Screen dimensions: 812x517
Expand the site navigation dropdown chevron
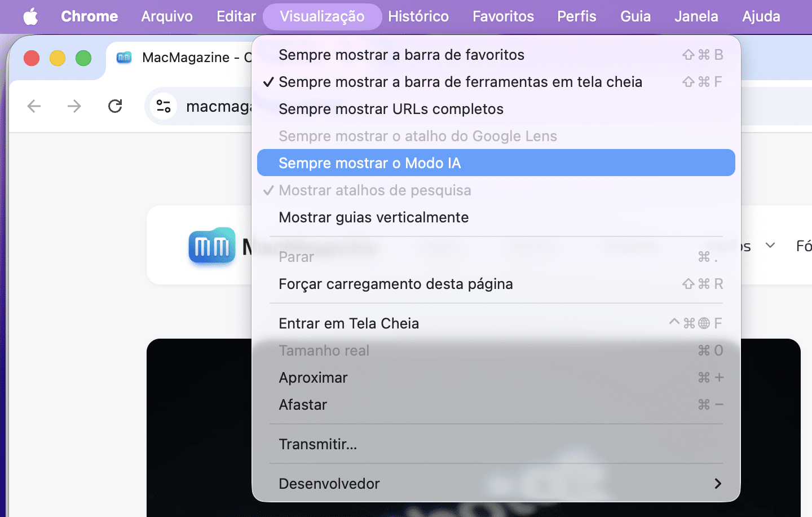point(770,246)
